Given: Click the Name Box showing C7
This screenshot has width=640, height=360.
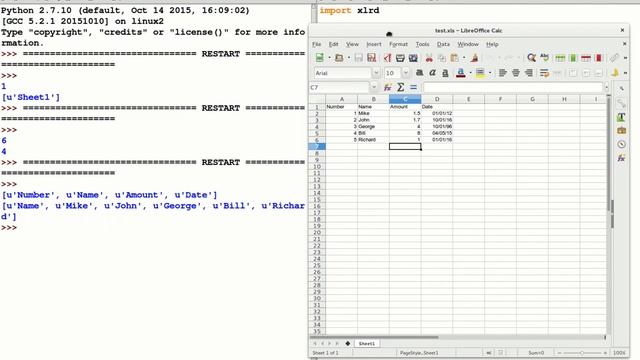Looking at the screenshot, I should click(x=339, y=87).
